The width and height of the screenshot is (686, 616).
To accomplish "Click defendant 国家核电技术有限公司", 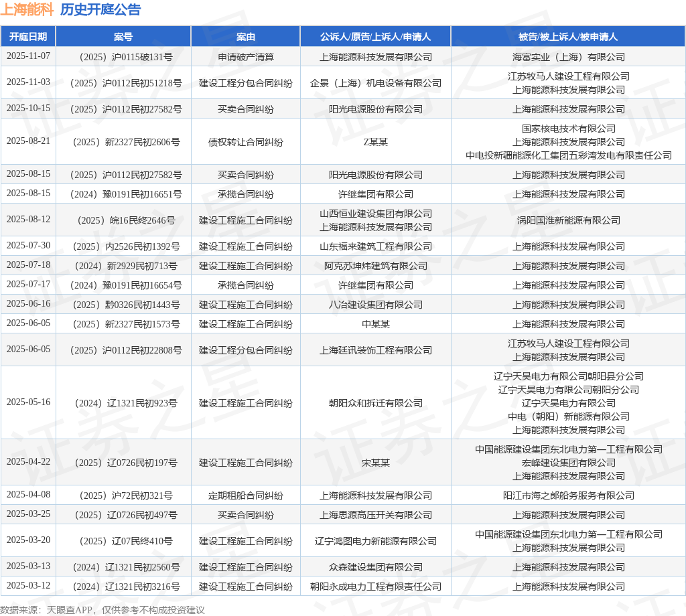I will click(568, 129).
